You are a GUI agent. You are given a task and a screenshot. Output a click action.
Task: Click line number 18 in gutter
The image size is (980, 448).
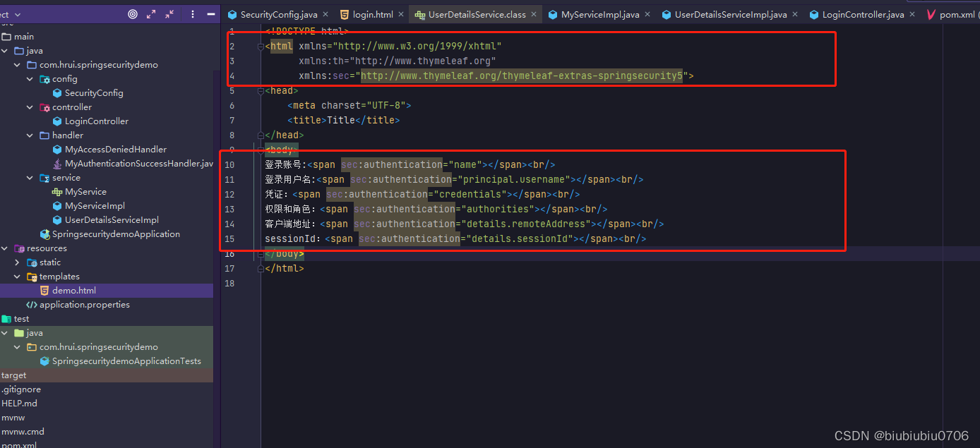(x=229, y=283)
